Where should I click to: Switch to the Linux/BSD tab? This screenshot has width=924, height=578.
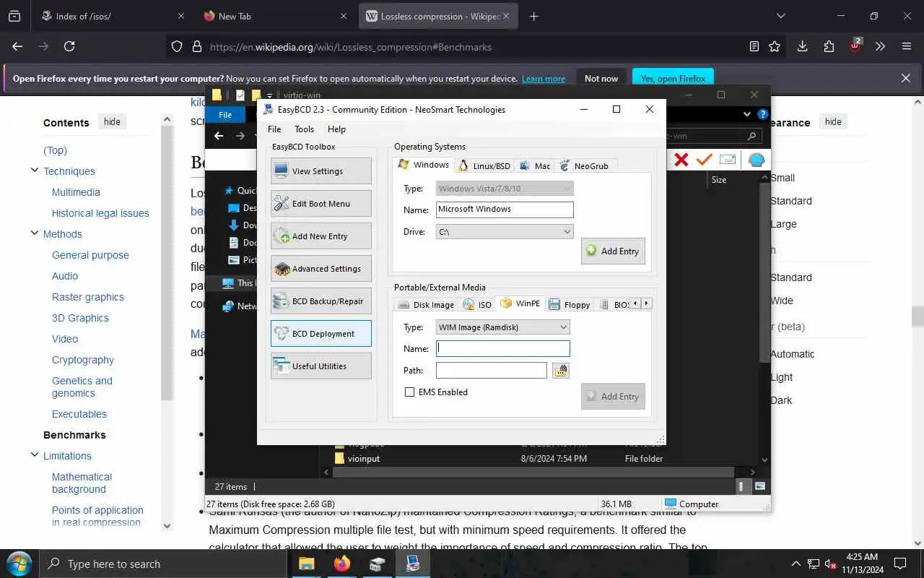click(484, 166)
